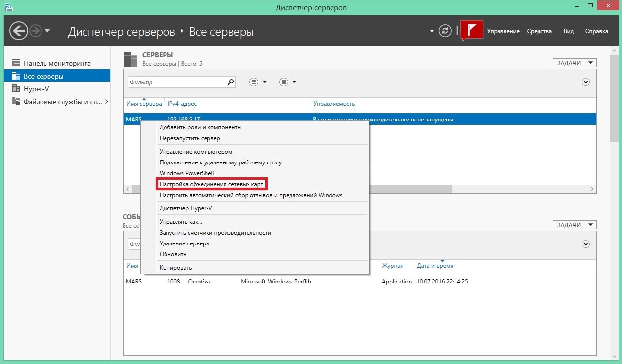Choose Перезапустить сервер in context menu

click(190, 138)
